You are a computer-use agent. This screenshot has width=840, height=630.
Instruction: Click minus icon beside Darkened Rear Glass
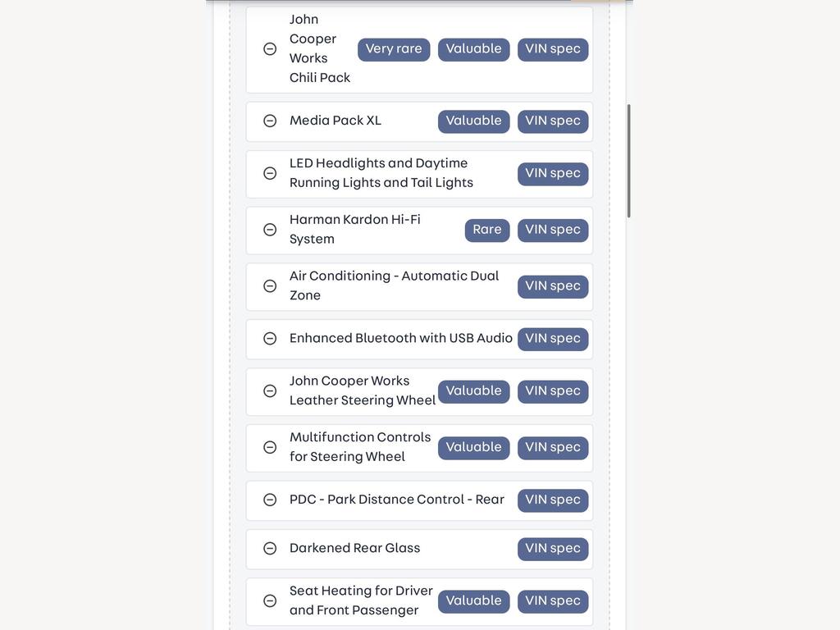pyautogui.click(x=270, y=548)
